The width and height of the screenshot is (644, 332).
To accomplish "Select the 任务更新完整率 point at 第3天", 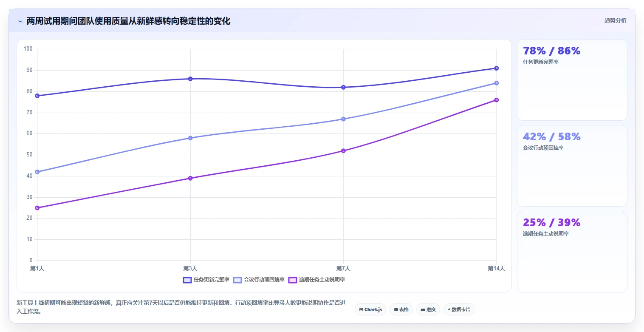I will pyautogui.click(x=190, y=79).
